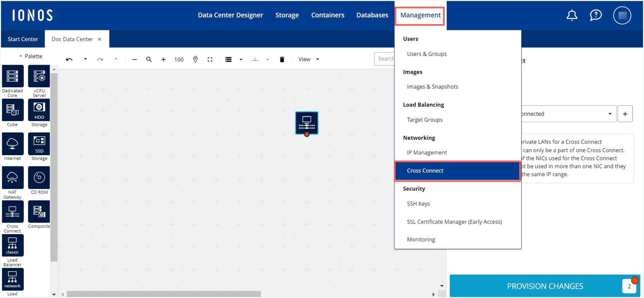
Task: Switch to the Start Center tab
Action: 23,39
